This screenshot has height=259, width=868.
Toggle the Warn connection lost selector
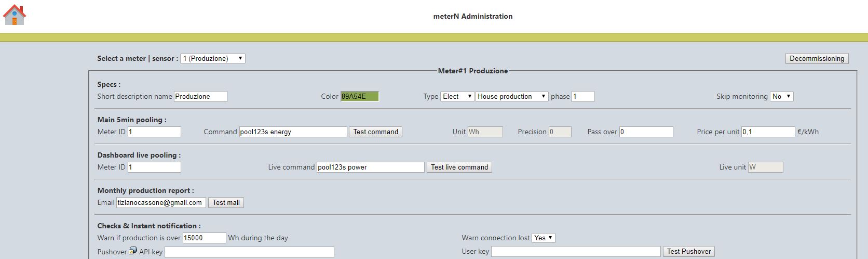click(544, 238)
